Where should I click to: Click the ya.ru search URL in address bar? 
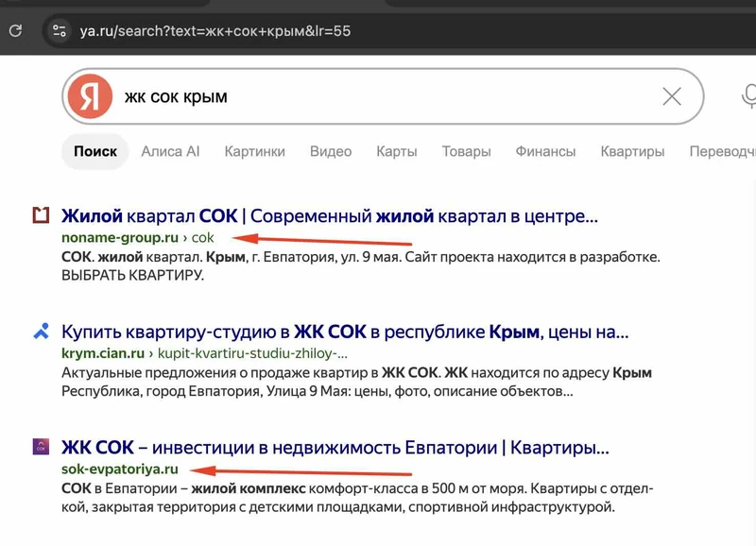[x=215, y=31]
